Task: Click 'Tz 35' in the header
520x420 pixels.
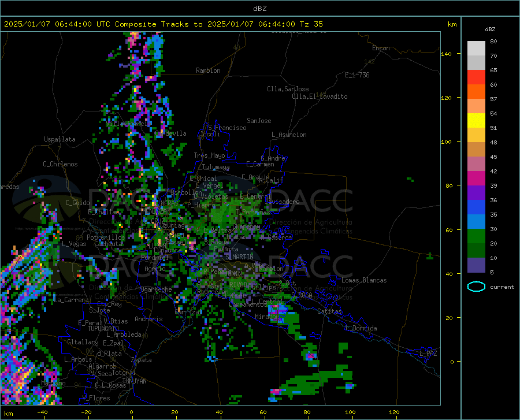Action: (x=311, y=24)
